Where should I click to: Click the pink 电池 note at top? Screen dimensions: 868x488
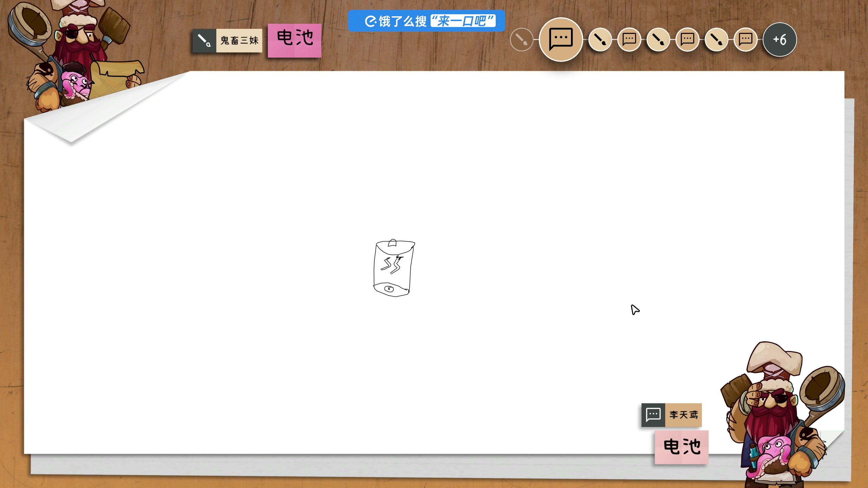click(294, 40)
